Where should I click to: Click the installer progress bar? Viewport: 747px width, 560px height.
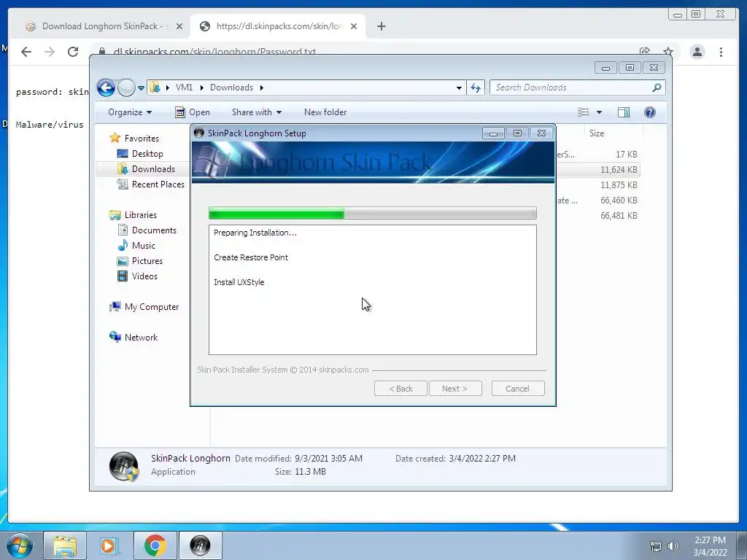tap(373, 214)
